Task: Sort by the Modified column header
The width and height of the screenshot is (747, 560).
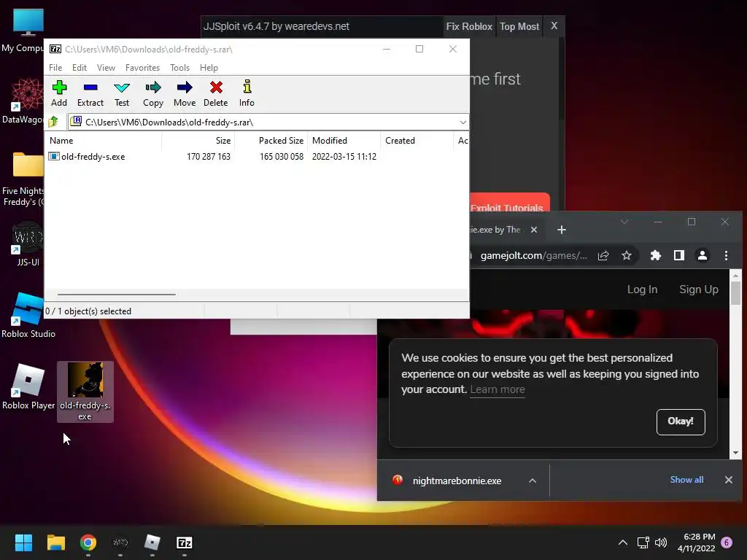Action: 344,141
